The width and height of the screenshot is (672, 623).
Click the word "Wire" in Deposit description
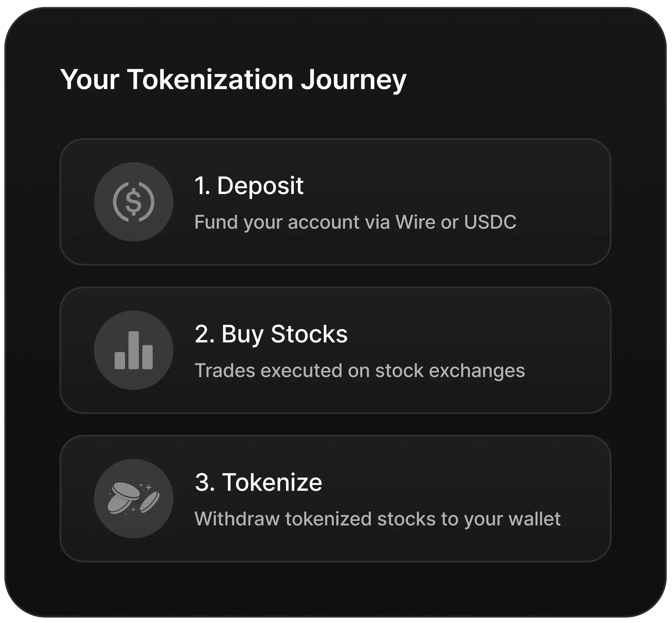click(415, 222)
